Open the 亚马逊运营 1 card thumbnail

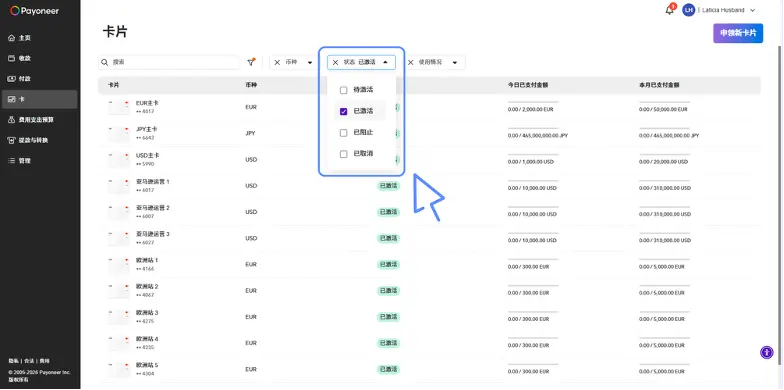pyautogui.click(x=118, y=186)
